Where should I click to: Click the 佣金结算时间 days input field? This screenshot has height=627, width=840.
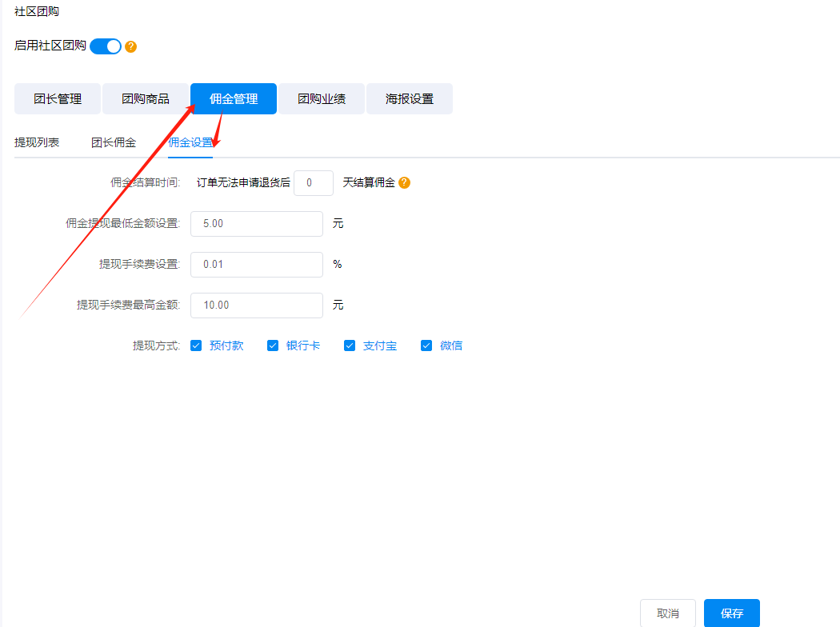point(314,183)
